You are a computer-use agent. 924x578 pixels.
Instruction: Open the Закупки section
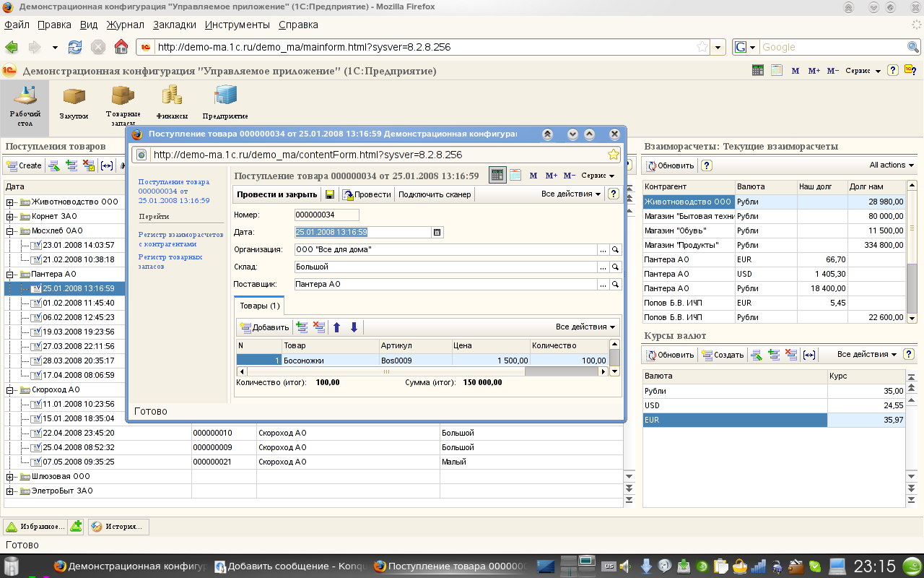point(74,104)
